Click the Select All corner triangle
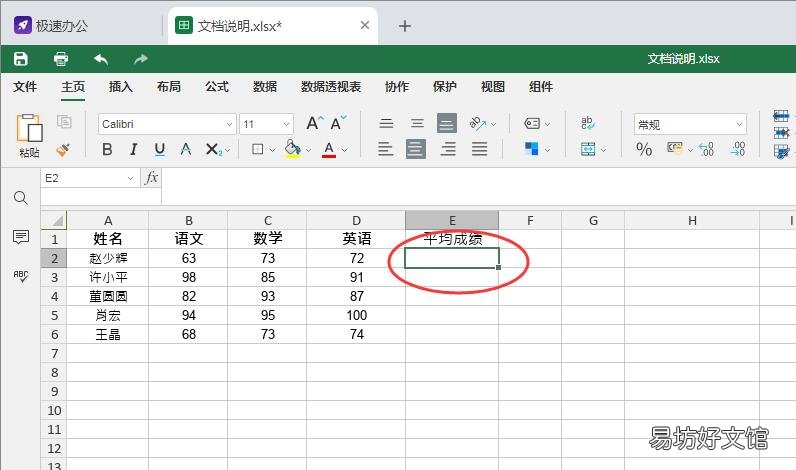 (x=54, y=220)
